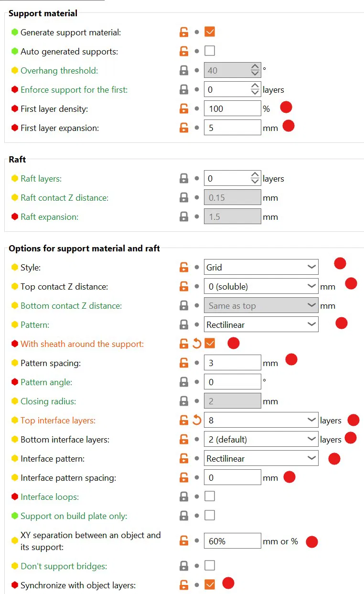Click the padlock beside Synchronize with object layers
Screen dimensions: 364x594
183,585
